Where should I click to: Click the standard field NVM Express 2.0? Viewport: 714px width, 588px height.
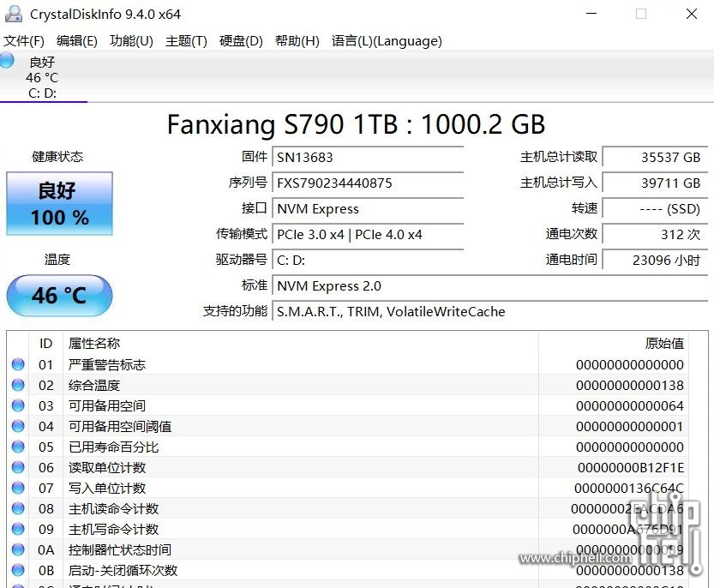point(490,286)
